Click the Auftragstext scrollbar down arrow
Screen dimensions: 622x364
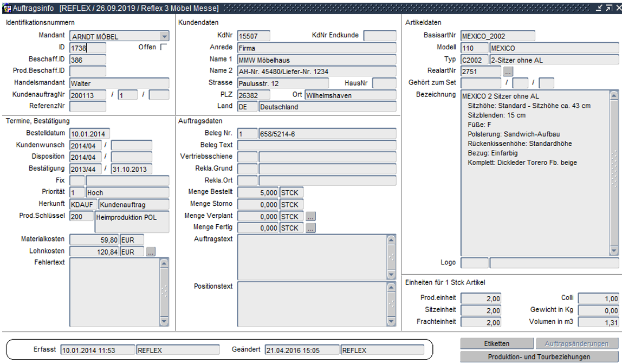point(391,275)
